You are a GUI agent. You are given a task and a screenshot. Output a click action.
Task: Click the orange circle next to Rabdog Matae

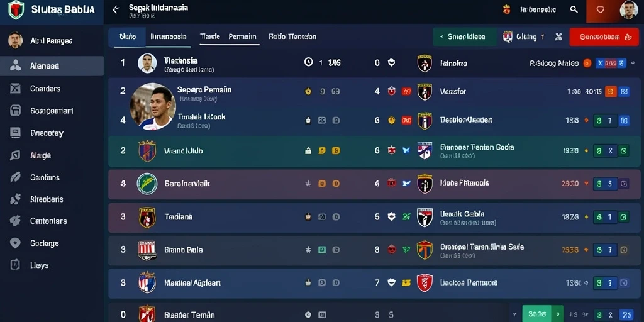coord(587,64)
